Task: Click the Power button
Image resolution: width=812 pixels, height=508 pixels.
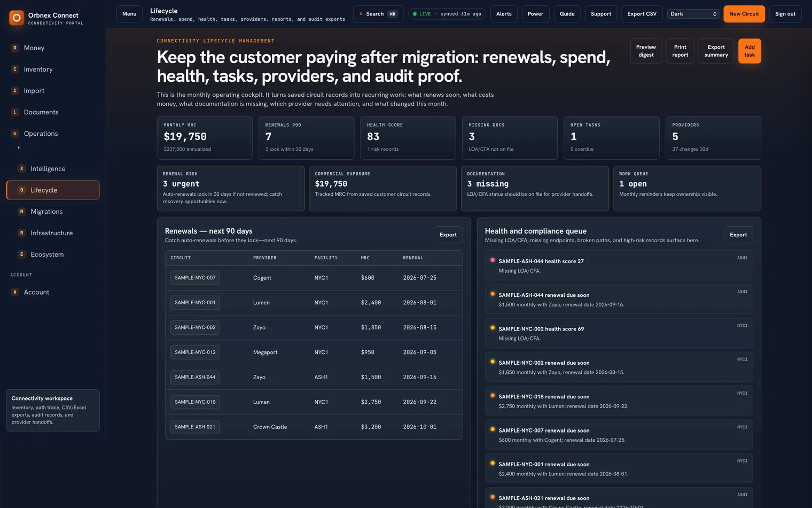Action: coord(535,14)
